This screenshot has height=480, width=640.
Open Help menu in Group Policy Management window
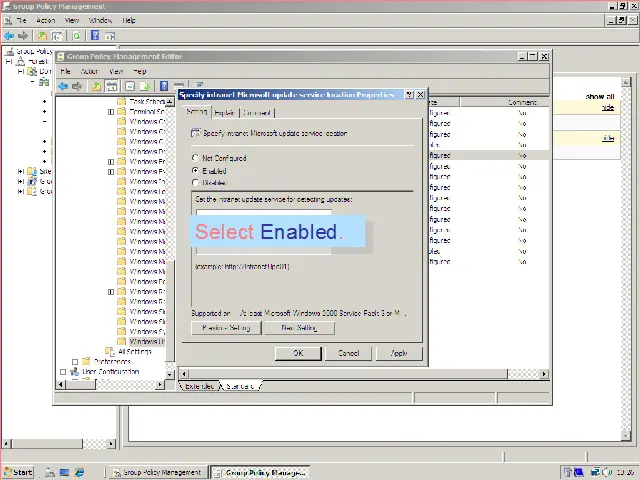129,20
